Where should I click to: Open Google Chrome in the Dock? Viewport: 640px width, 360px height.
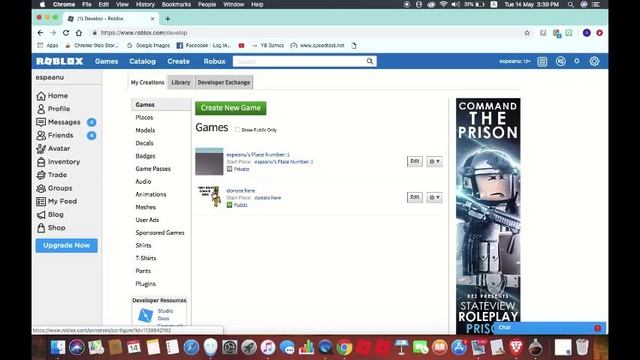click(344, 348)
